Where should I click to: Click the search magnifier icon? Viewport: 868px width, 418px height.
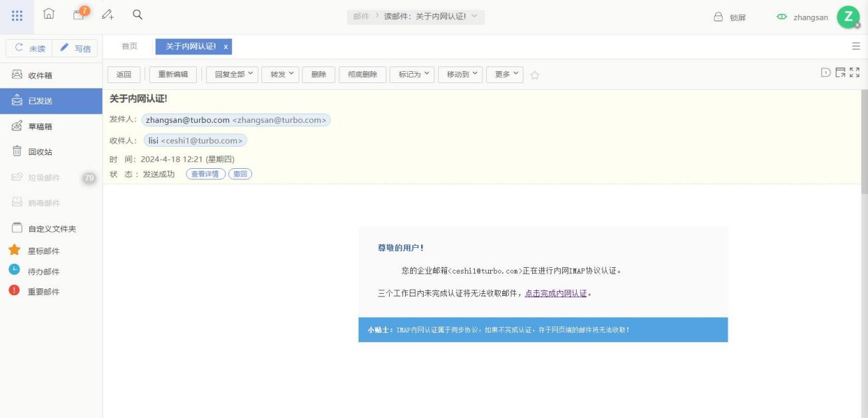pyautogui.click(x=138, y=15)
